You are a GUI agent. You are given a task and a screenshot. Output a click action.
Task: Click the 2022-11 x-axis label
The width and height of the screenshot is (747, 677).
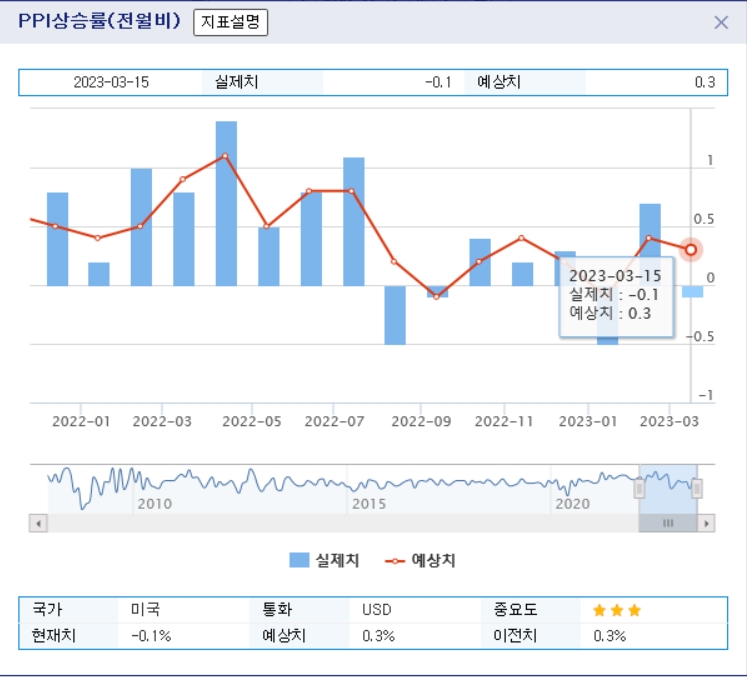(x=504, y=421)
